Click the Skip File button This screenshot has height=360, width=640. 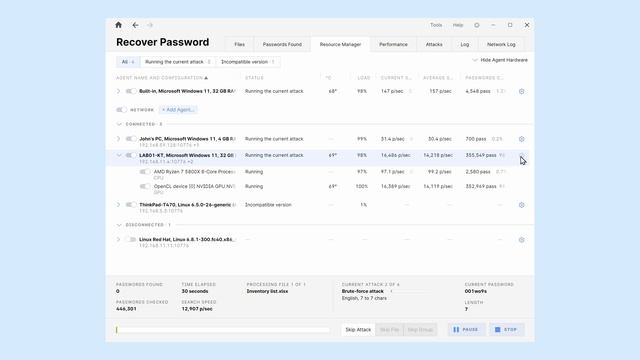[389, 329]
